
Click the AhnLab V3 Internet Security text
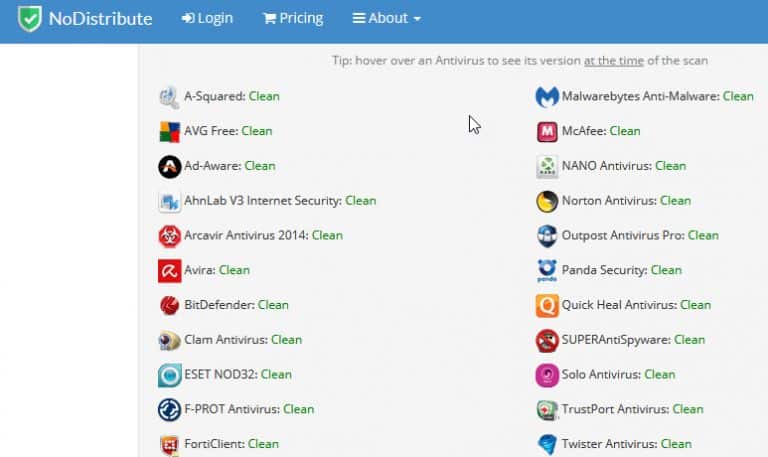(x=280, y=200)
